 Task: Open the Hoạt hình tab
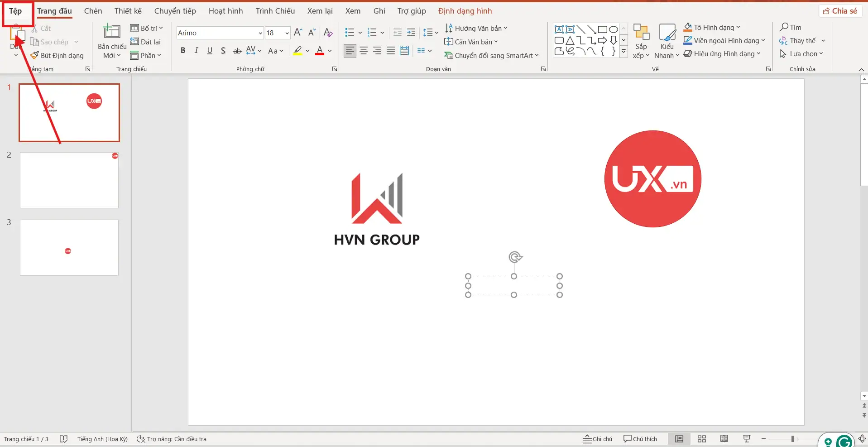coord(226,11)
